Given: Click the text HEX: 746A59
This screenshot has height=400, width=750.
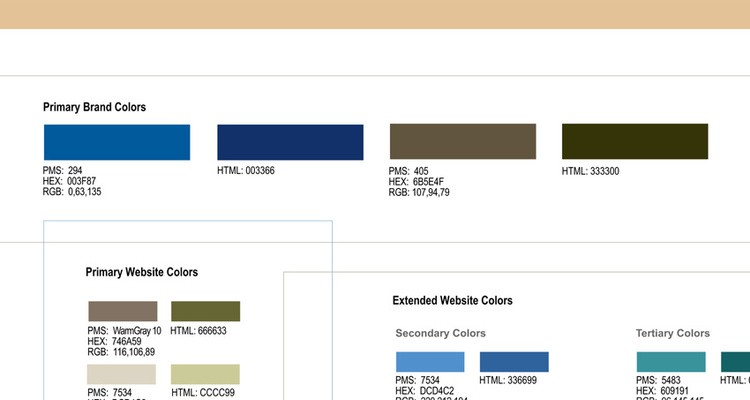Looking at the screenshot, I should (114, 341).
